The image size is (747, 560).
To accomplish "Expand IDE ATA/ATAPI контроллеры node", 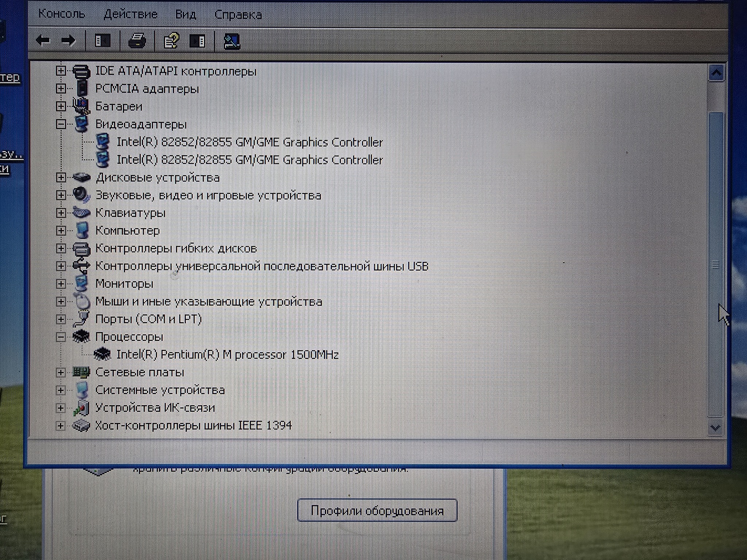I will click(61, 70).
